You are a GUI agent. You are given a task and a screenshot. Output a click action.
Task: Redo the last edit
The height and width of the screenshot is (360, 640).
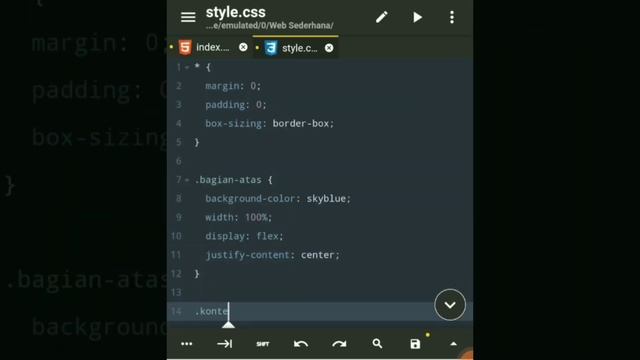coord(339,344)
